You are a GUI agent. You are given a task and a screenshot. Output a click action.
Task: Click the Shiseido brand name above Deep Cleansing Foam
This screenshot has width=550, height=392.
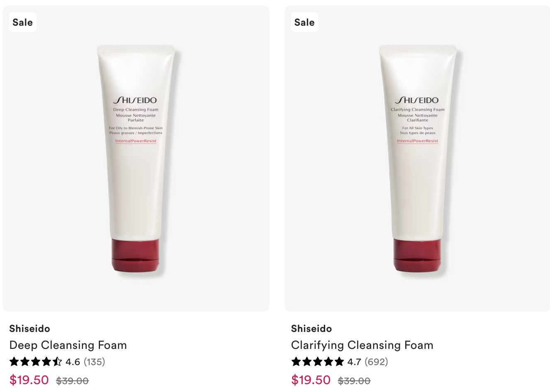tap(30, 329)
